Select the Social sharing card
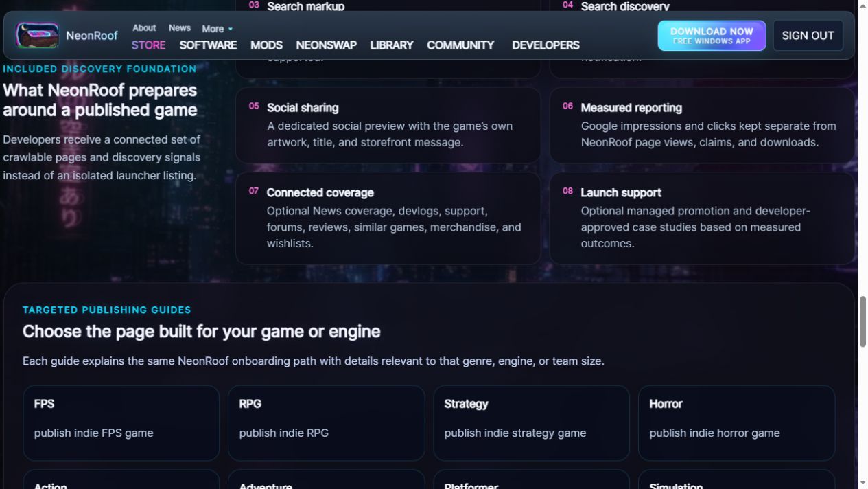868x489 pixels. [388, 125]
